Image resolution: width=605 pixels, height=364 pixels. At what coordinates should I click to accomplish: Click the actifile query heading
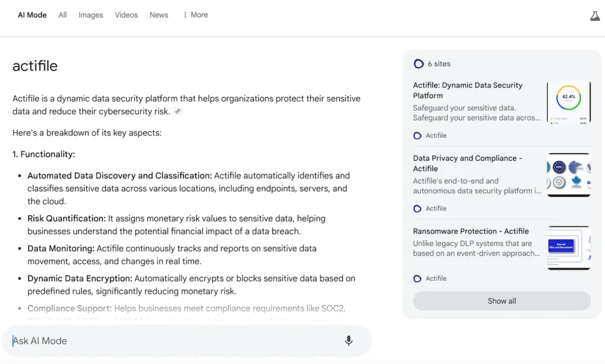(35, 66)
